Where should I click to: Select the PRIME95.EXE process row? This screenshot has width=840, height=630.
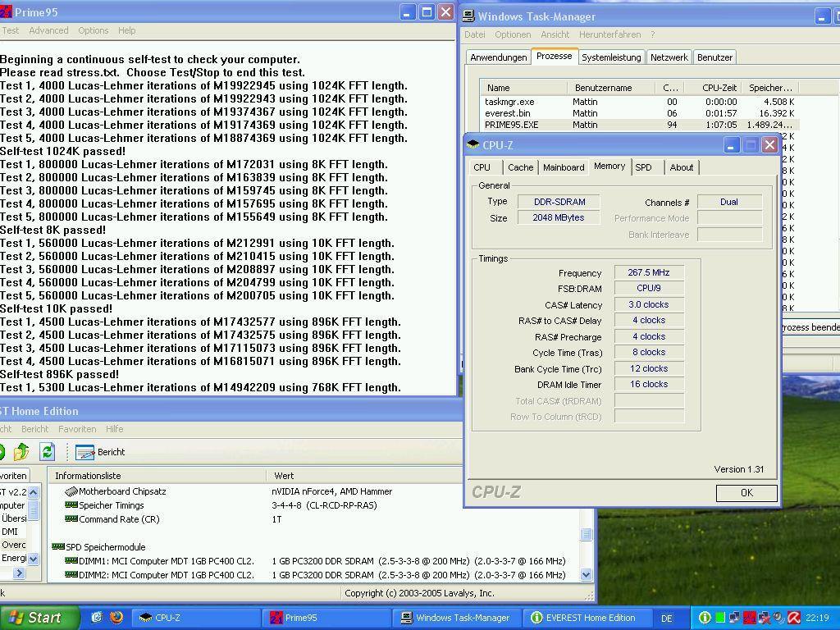click(639, 125)
